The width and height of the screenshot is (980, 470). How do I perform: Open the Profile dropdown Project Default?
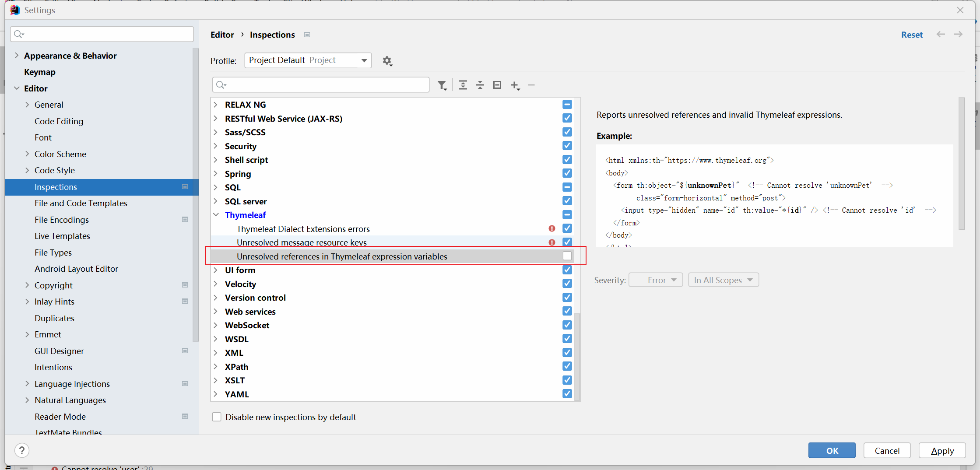pyautogui.click(x=308, y=60)
